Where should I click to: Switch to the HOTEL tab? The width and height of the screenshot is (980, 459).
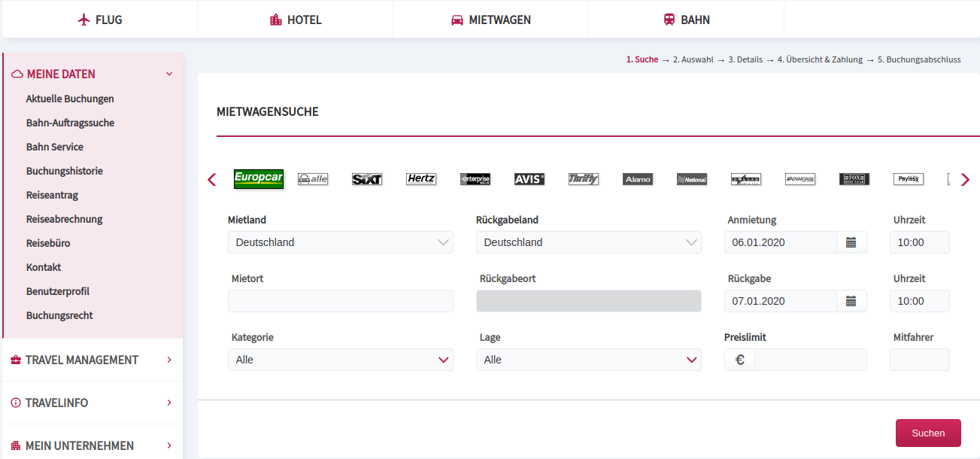(296, 20)
